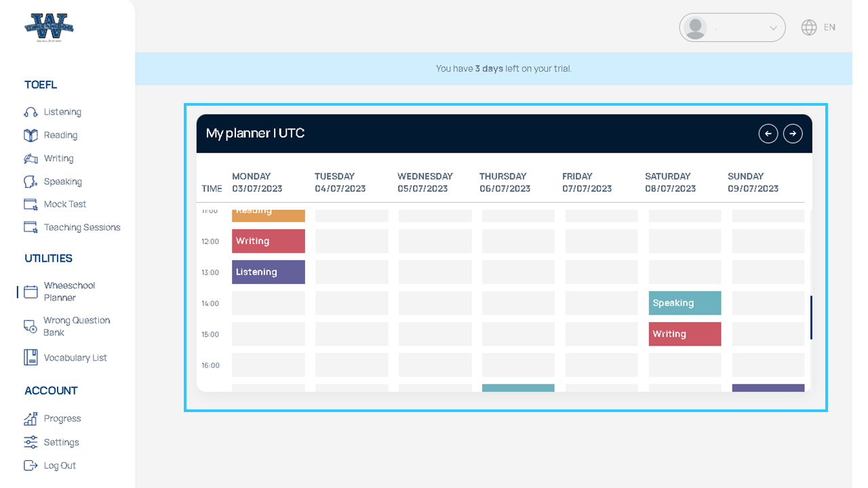Open Monday's 13:00 Listening event
The height and width of the screenshot is (488, 868).
pos(269,272)
